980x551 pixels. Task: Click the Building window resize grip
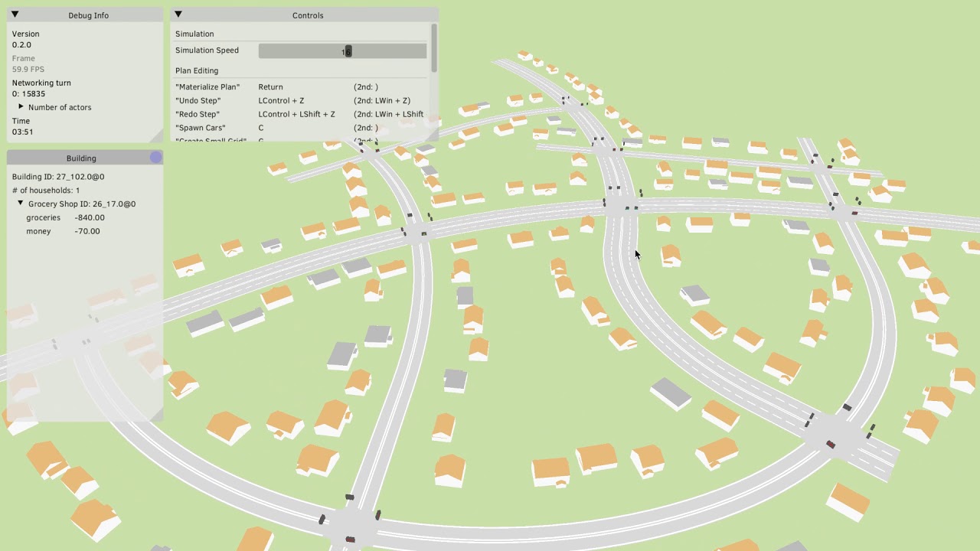click(157, 416)
